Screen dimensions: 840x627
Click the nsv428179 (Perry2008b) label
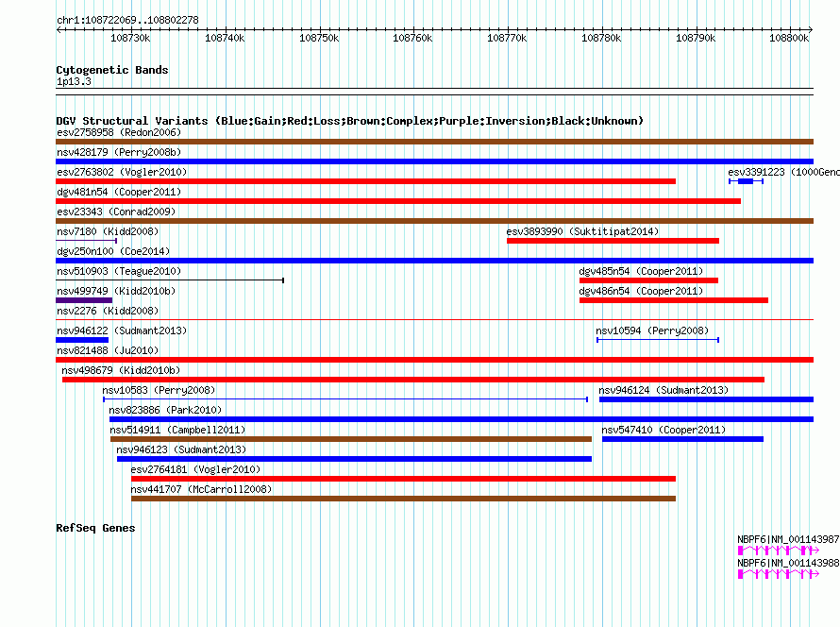pyautogui.click(x=119, y=152)
